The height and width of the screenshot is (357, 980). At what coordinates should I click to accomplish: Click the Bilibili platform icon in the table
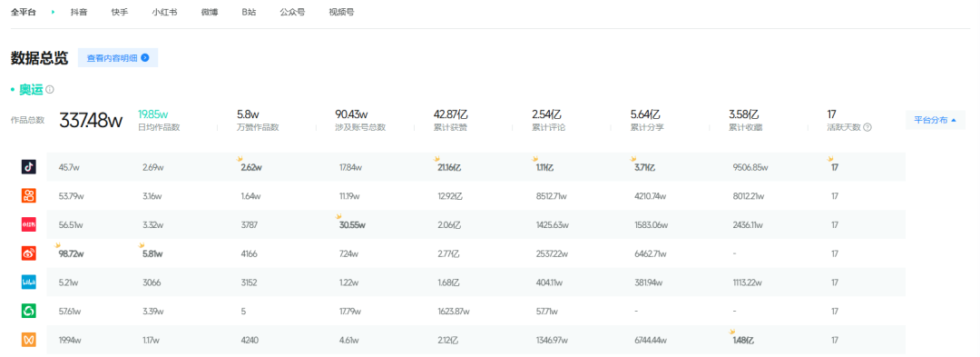click(29, 282)
